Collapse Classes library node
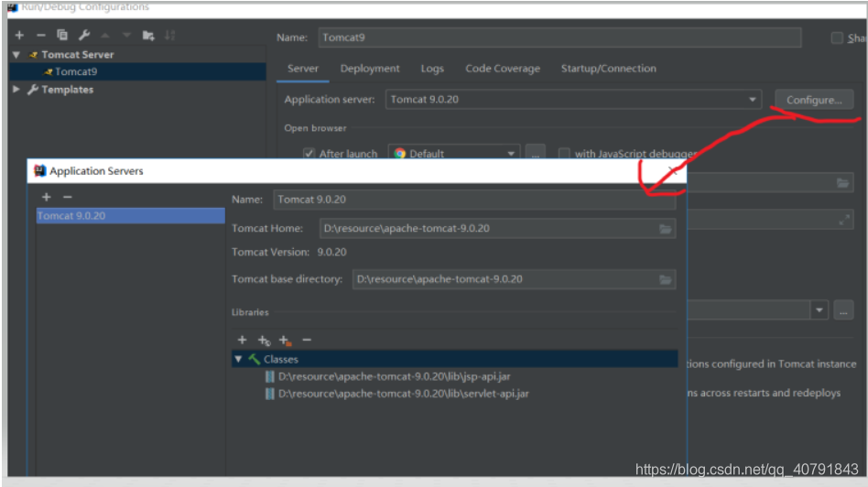Image resolution: width=868 pixels, height=487 pixels. 239,359
